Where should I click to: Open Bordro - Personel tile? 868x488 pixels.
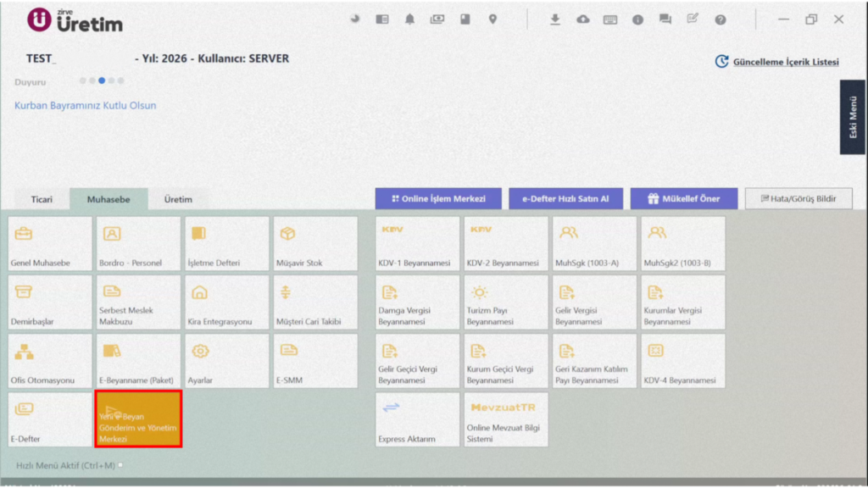tap(138, 243)
